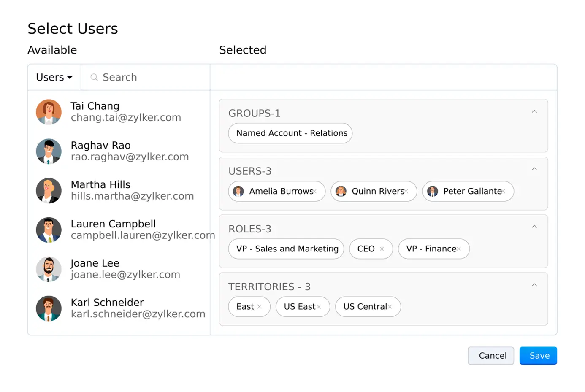Screen dimensions: 585x392
Task: Collapse the ROLES-3 section
Action: pyautogui.click(x=534, y=227)
